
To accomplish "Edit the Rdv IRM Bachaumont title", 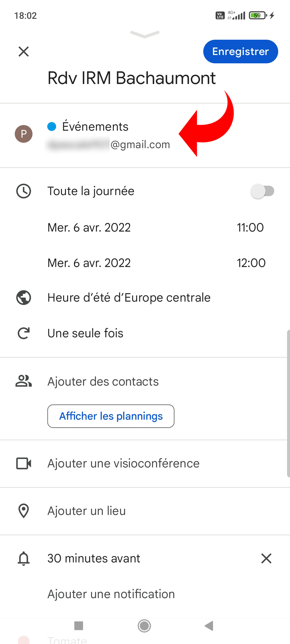I will click(132, 78).
